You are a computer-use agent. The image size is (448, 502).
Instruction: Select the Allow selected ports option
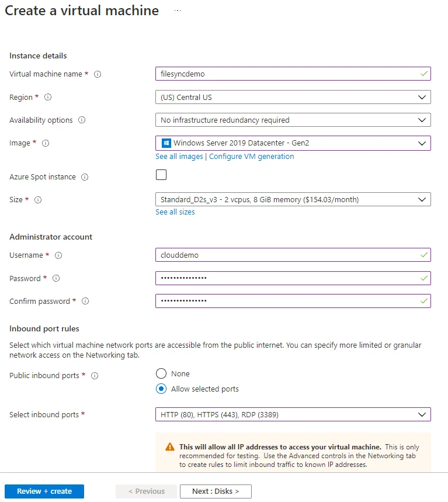click(161, 389)
